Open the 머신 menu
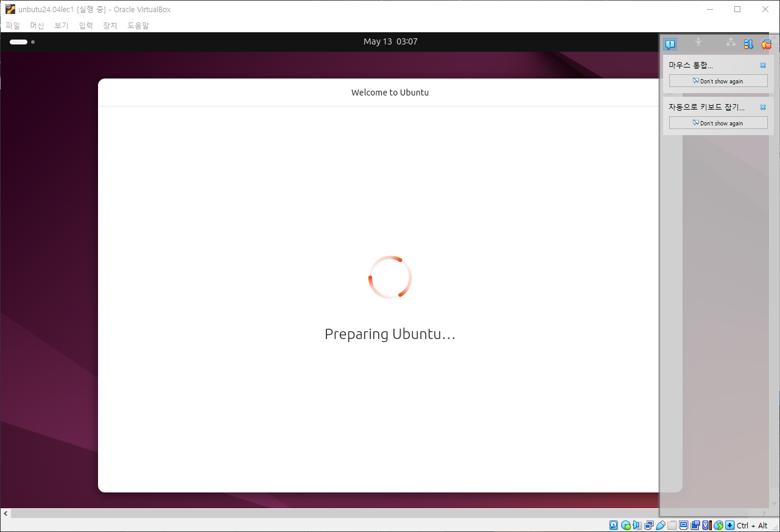 tap(37, 26)
